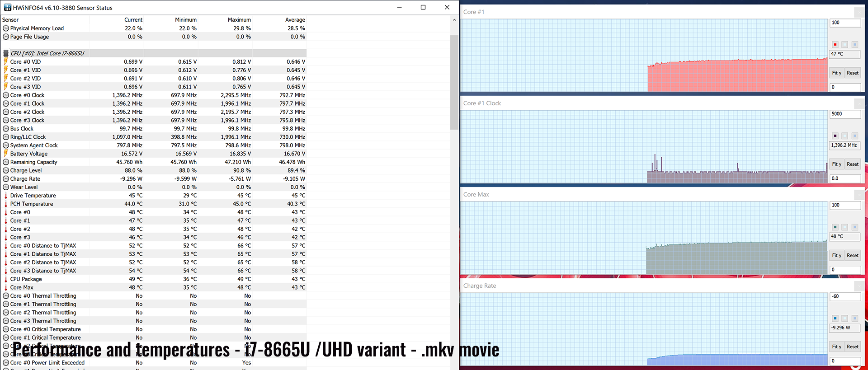868x370 pixels.
Task: Click the Current column header
Action: pos(133,20)
